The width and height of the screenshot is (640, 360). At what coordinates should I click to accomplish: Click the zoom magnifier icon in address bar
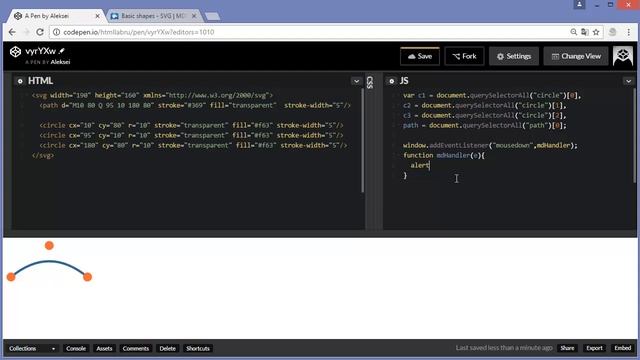pyautogui.click(x=573, y=32)
